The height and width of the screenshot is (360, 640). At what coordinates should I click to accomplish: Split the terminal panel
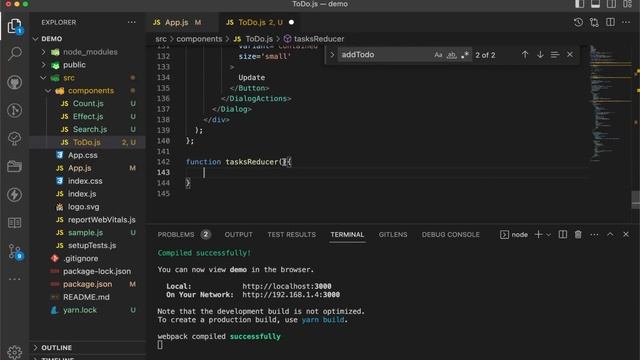(563, 234)
